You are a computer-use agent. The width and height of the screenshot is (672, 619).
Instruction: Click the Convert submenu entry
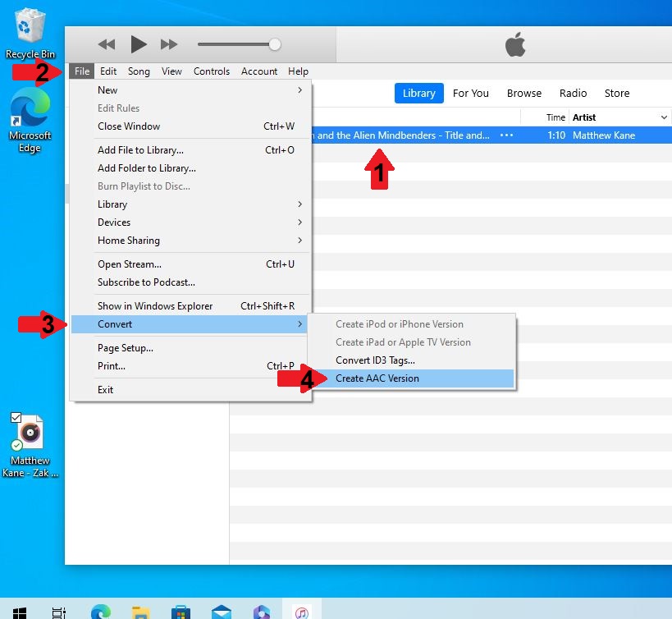point(190,324)
